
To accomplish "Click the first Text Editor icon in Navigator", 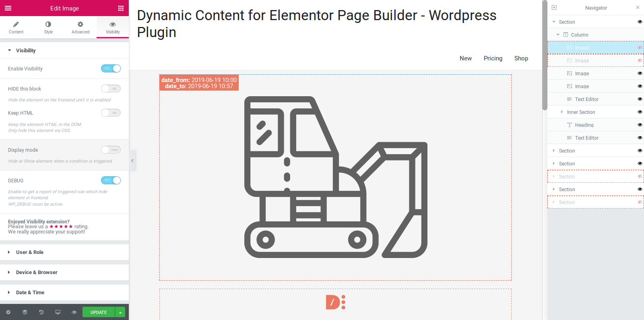I will pyautogui.click(x=570, y=99).
